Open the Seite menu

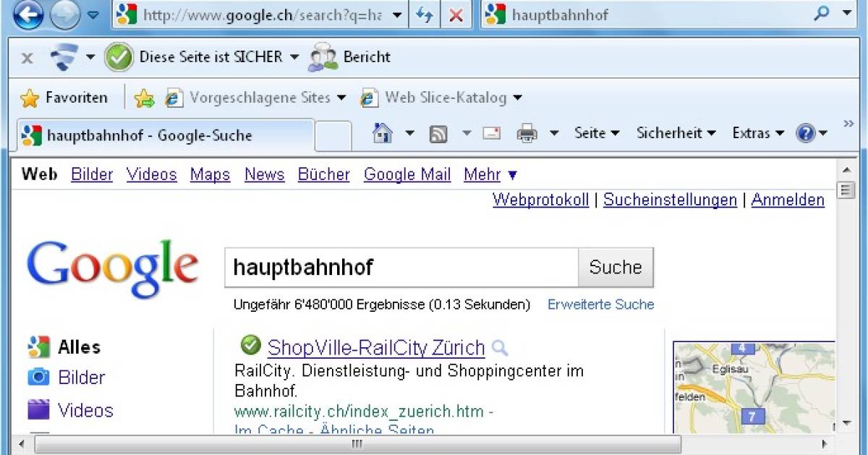click(x=592, y=133)
